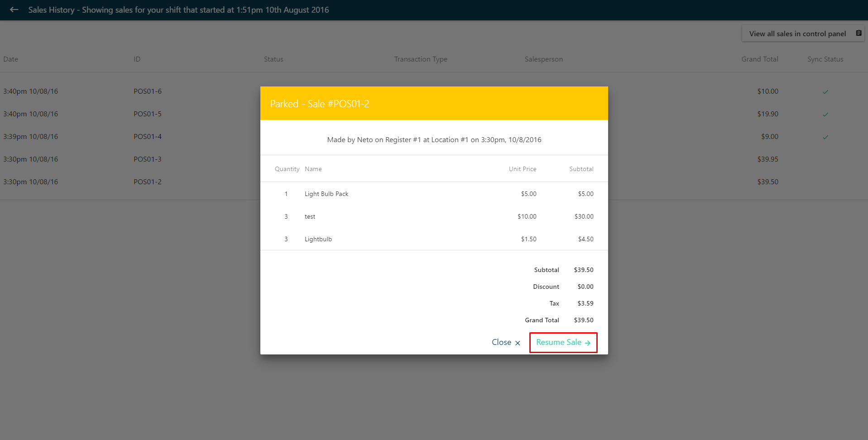The width and height of the screenshot is (868, 440).
Task: Click sync checkmark for the $9.00 sale
Action: coord(825,137)
